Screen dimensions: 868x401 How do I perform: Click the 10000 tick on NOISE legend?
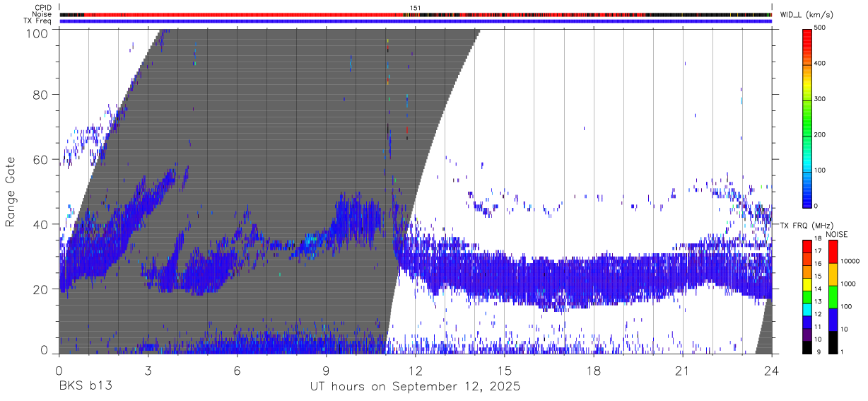pos(850,262)
